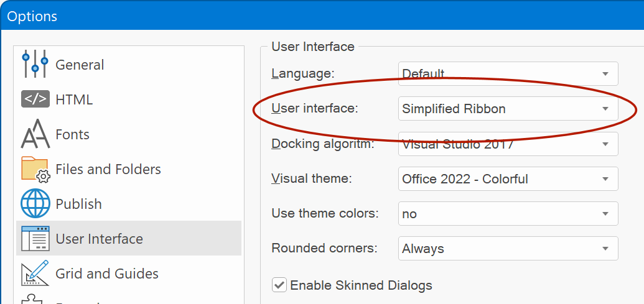The height and width of the screenshot is (304, 644).
Task: Click the Publish globe icon
Action: [35, 204]
